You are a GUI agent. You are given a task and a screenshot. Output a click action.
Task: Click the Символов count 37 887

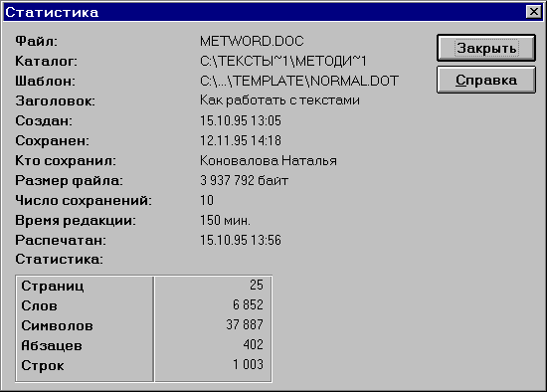(x=245, y=324)
